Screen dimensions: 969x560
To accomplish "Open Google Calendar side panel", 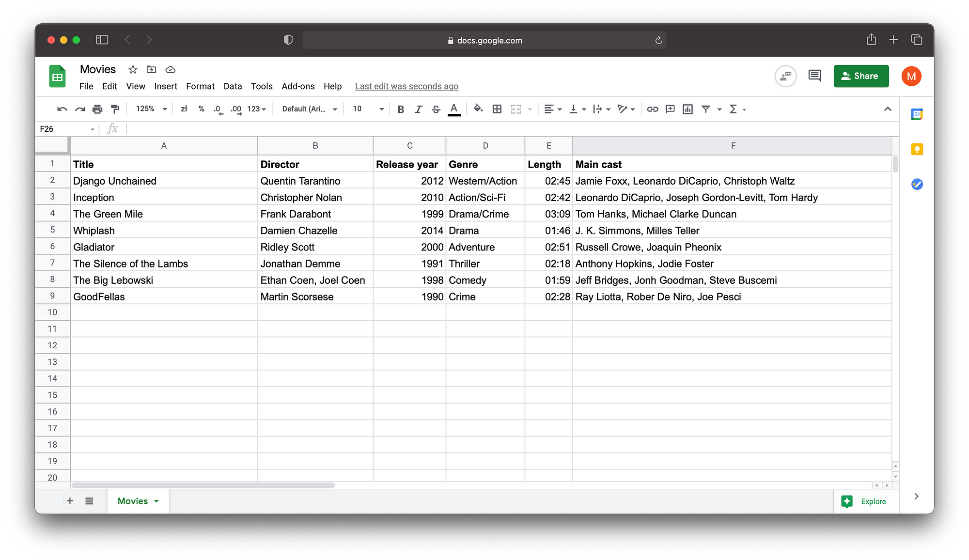I will pos(917,114).
